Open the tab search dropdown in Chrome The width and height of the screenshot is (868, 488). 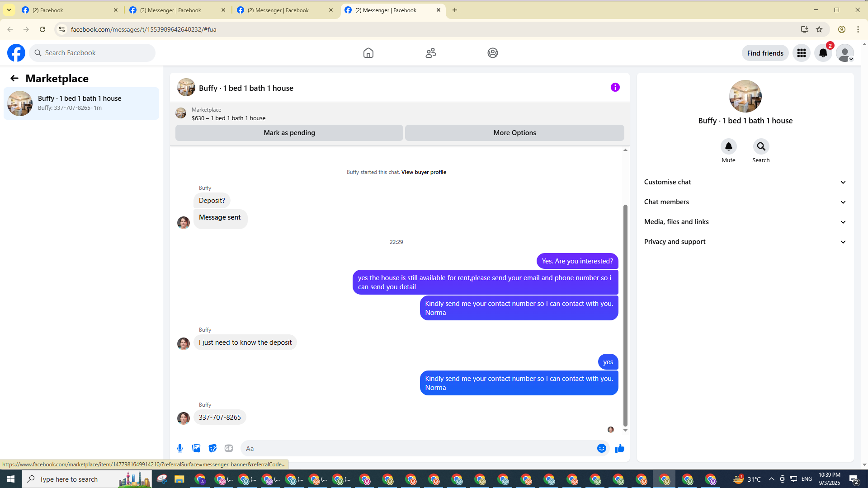(x=9, y=10)
